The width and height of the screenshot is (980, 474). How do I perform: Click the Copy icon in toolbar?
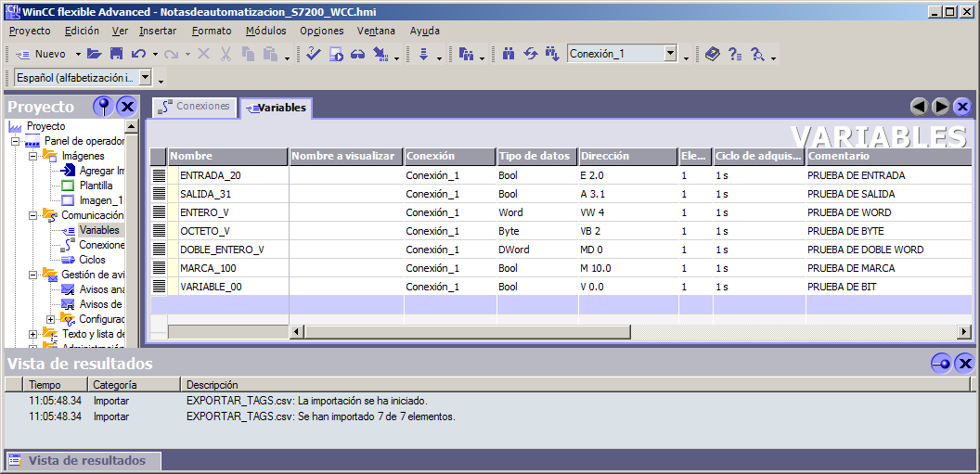pyautogui.click(x=248, y=55)
